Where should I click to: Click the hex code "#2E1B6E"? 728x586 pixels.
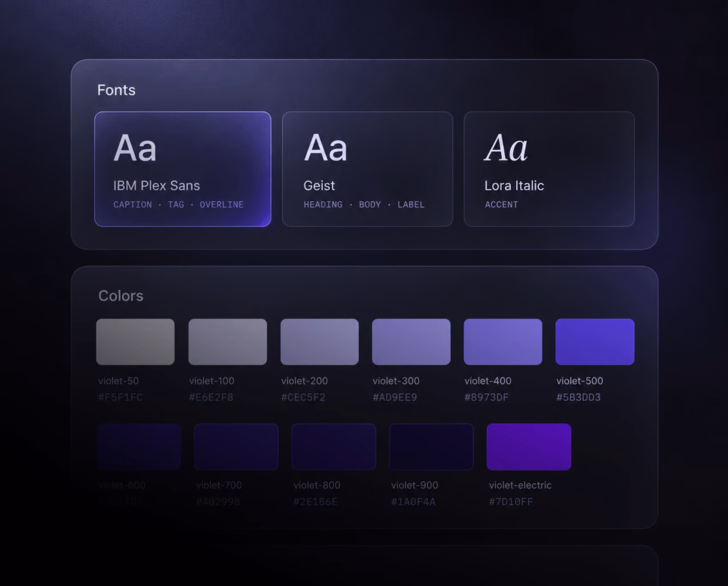tap(315, 502)
